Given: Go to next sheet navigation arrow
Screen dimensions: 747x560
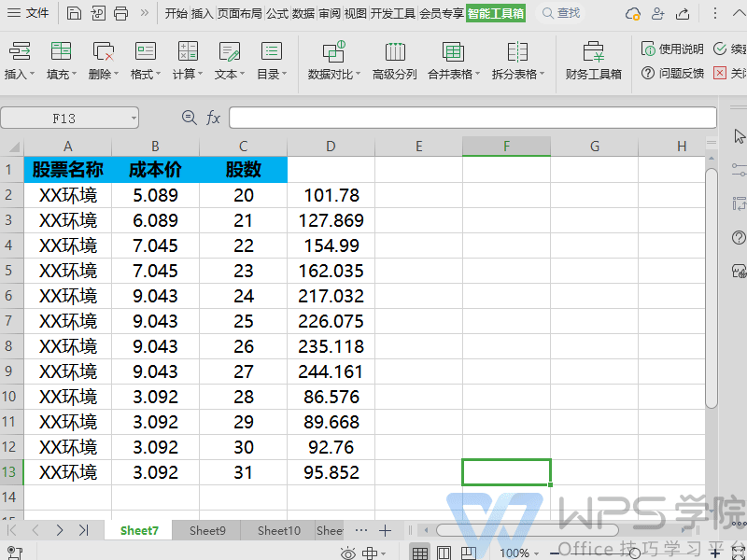Looking at the screenshot, I should click(60, 529).
